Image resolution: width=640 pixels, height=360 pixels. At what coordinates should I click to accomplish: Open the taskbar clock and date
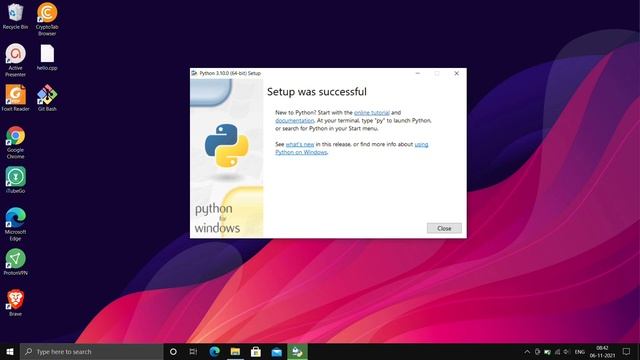pyautogui.click(x=602, y=351)
